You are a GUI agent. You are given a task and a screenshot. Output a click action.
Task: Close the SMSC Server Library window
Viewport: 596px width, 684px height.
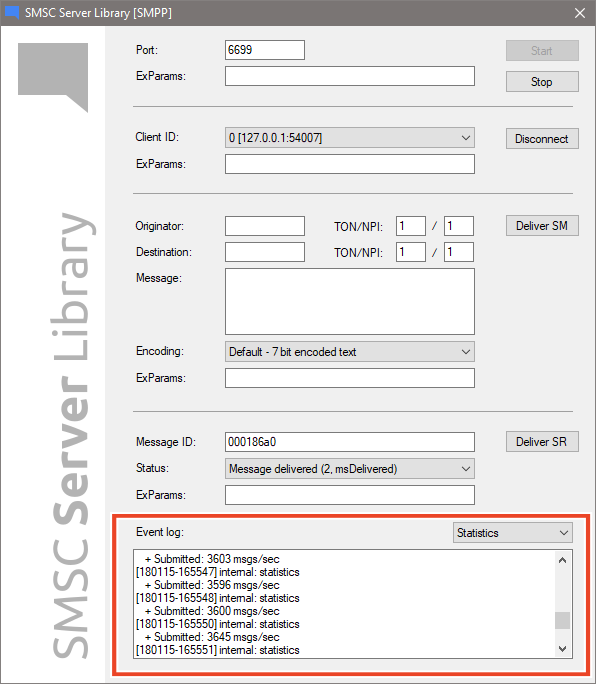point(580,13)
